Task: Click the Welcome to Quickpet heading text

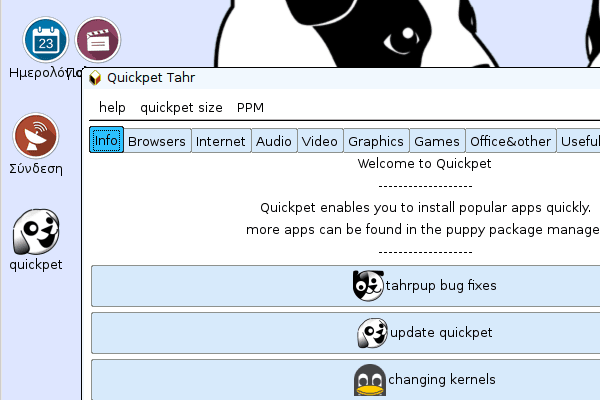Action: click(x=424, y=164)
